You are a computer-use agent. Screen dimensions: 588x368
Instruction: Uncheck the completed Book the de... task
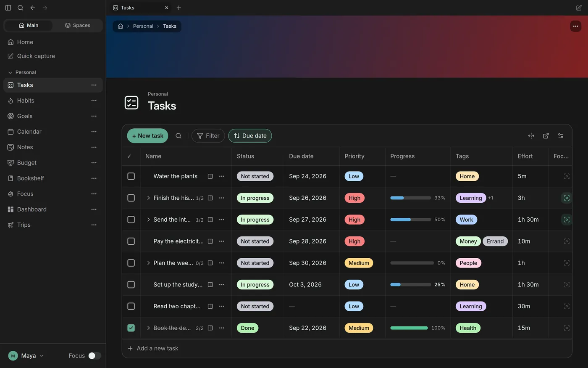point(131,328)
